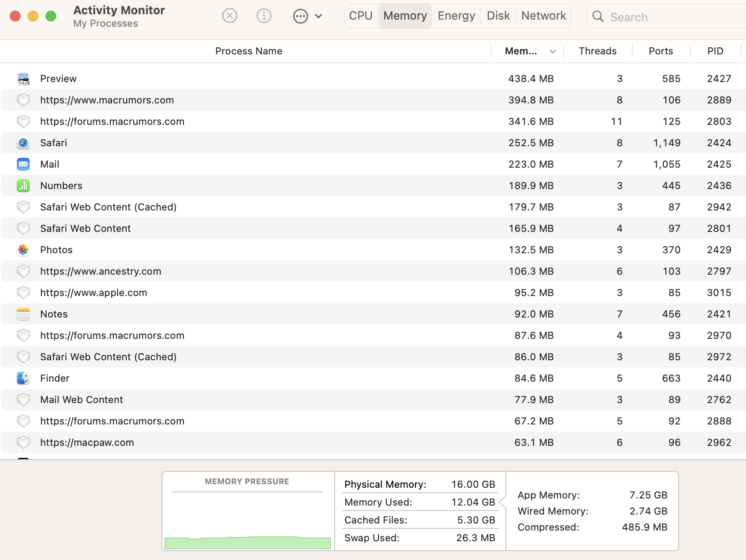Select https://www.apple.com process name
The width and height of the screenshot is (746, 560).
(94, 292)
